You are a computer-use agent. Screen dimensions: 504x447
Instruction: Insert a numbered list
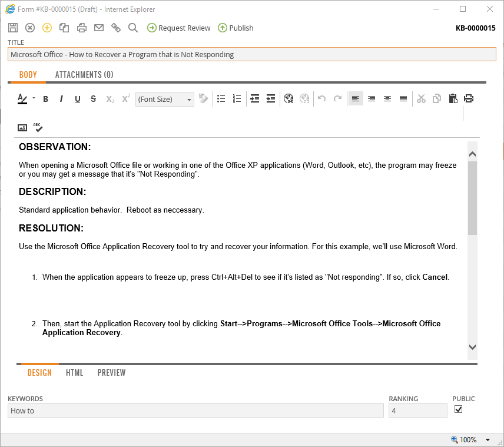237,99
